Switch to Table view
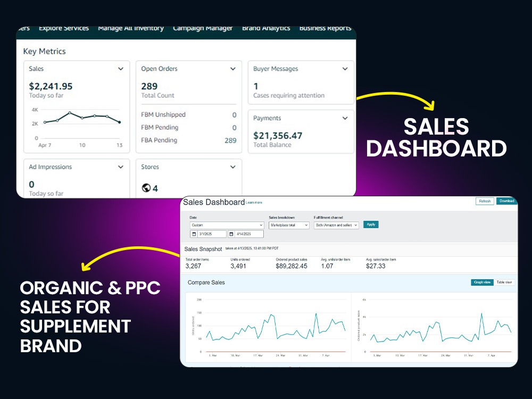Screen dimensions: 532x399 coord(504,282)
